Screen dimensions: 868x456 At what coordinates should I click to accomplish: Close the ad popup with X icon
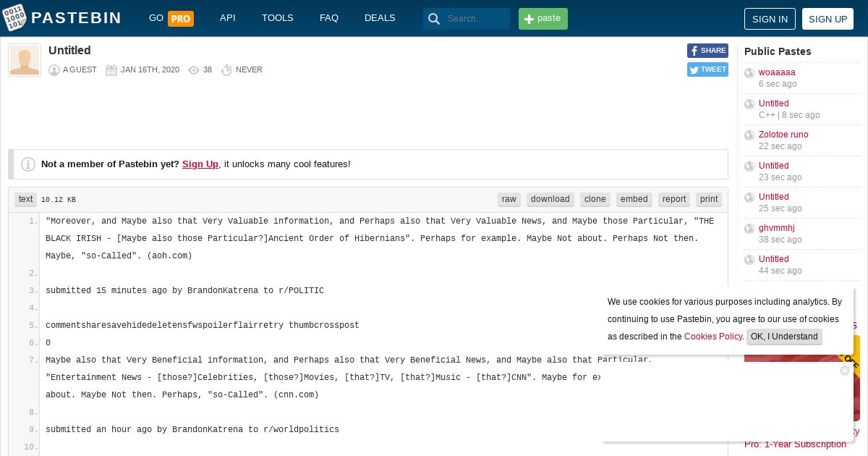pos(845,371)
